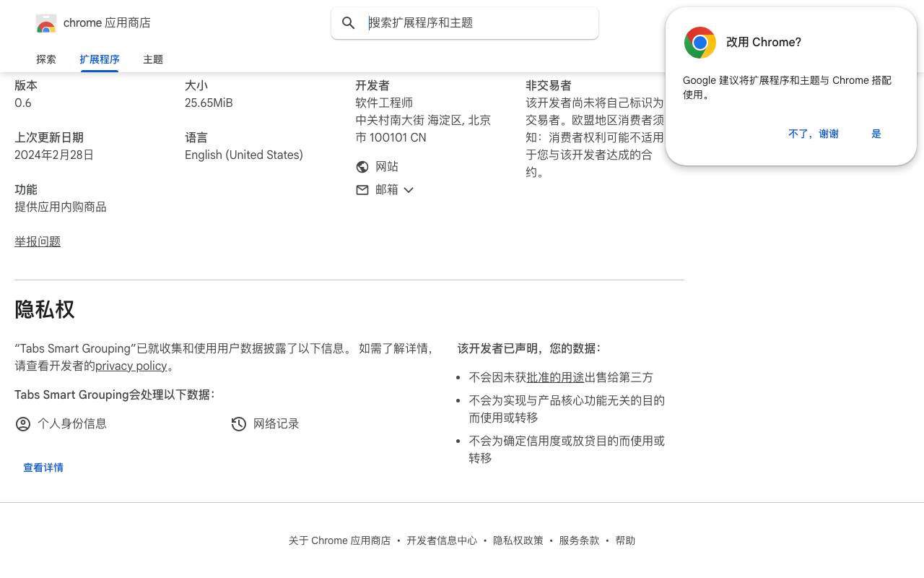Viewport: 924px width, 578px height.
Task: Click the 个人身份信息 label
Action: [x=72, y=424]
